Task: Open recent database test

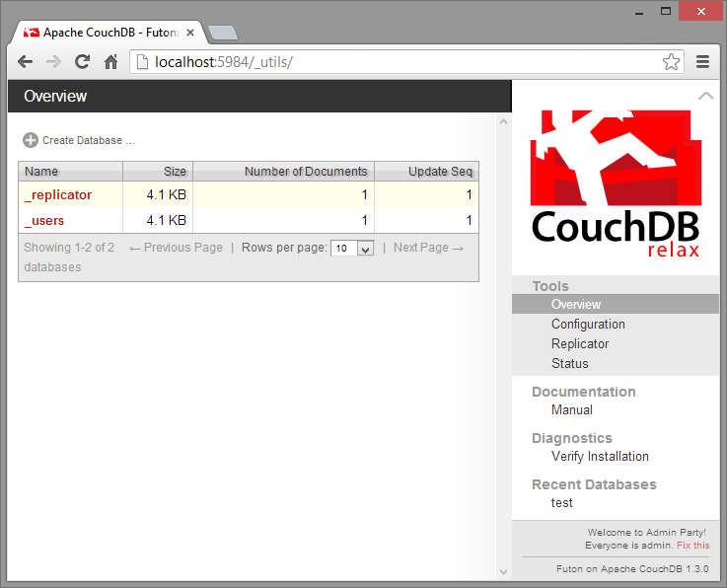Action: 561,503
